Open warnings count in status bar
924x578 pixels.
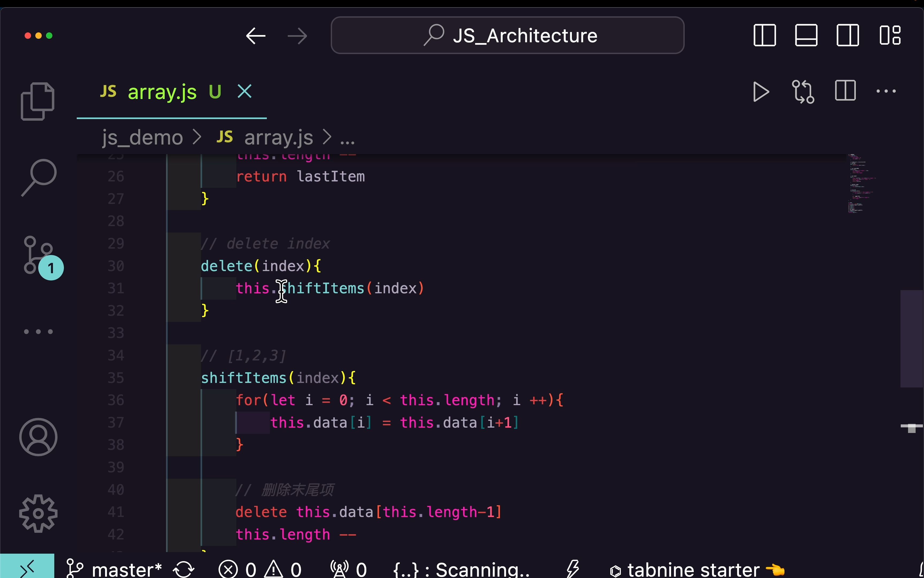pos(283,570)
